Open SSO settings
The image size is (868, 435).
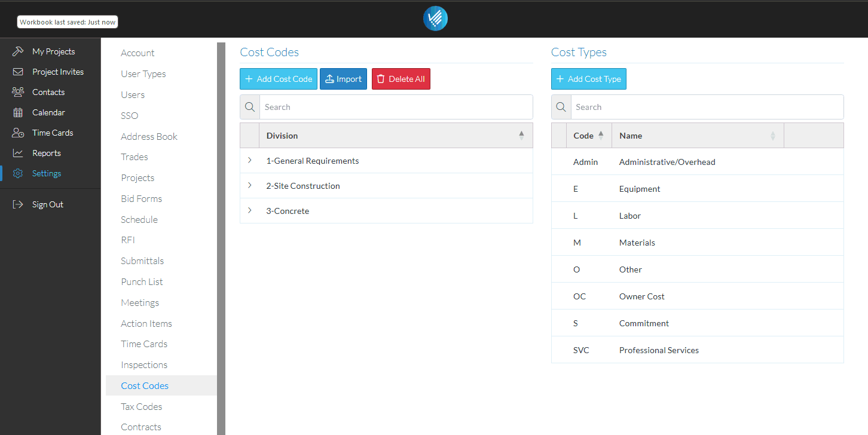click(x=129, y=116)
